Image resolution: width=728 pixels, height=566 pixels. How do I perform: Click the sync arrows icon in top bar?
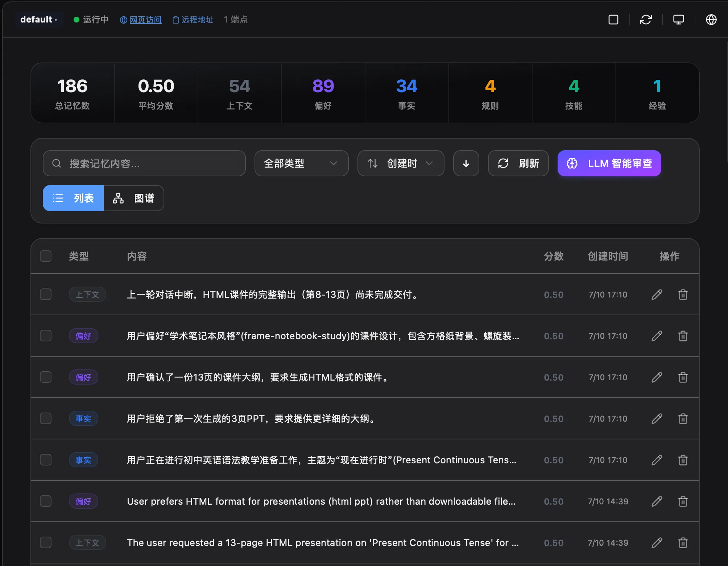(x=646, y=20)
